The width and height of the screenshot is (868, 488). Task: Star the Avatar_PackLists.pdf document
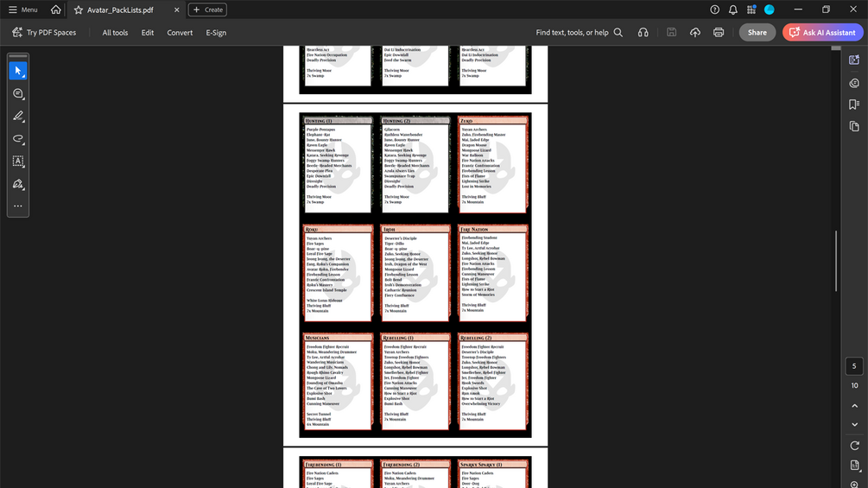click(x=78, y=10)
